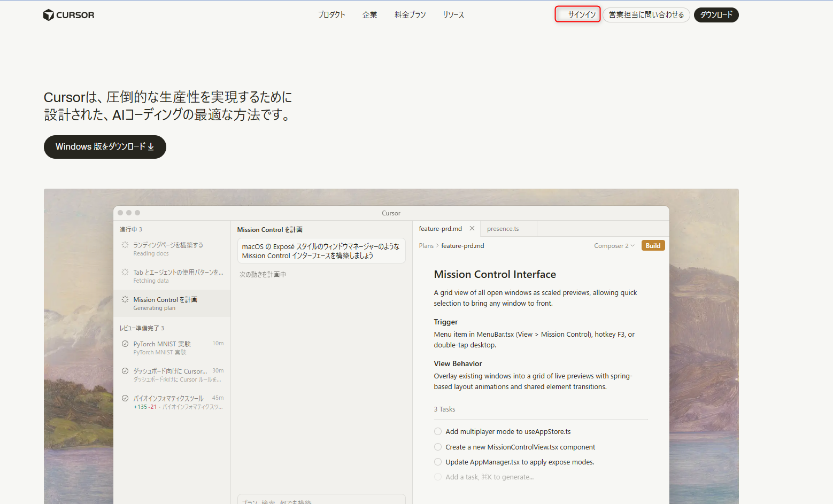This screenshot has height=504, width=833.
Task: Click spinner icon beside ランディングページを構築する
Action: coord(125,245)
